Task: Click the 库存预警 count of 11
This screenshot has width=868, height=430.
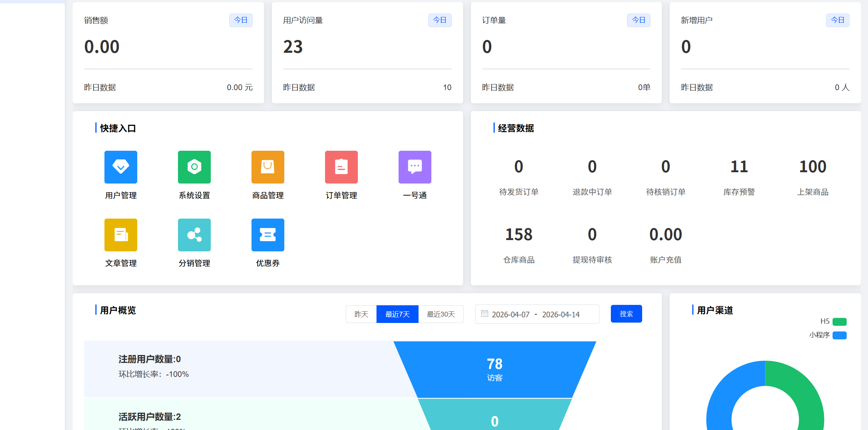Action: coord(739,167)
